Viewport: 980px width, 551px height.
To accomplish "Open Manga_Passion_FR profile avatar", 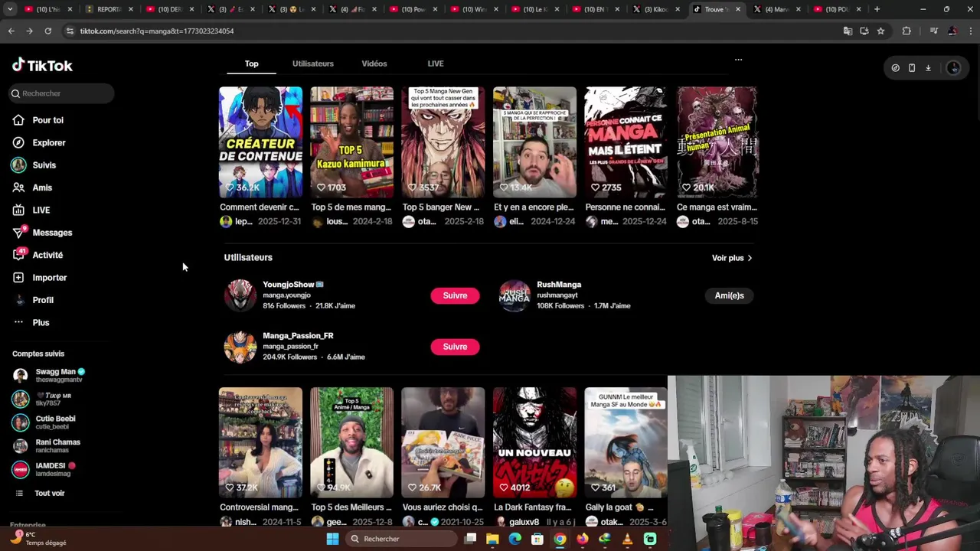I will tap(240, 347).
